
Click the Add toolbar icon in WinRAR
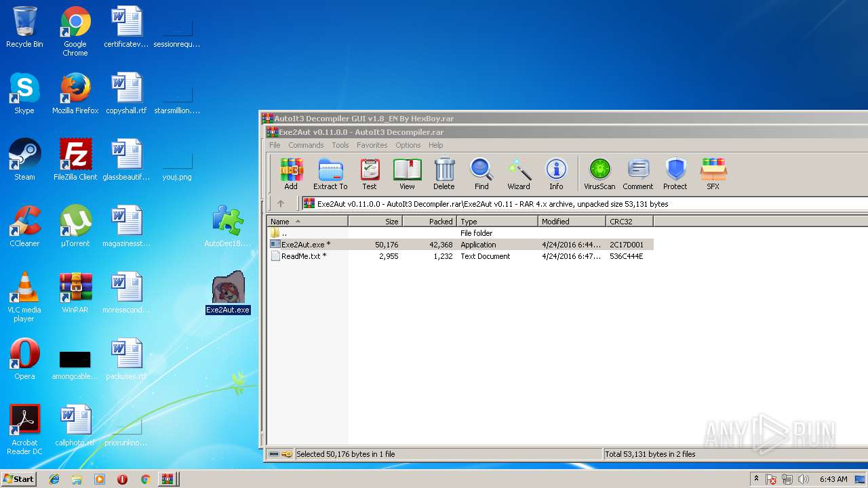(291, 174)
